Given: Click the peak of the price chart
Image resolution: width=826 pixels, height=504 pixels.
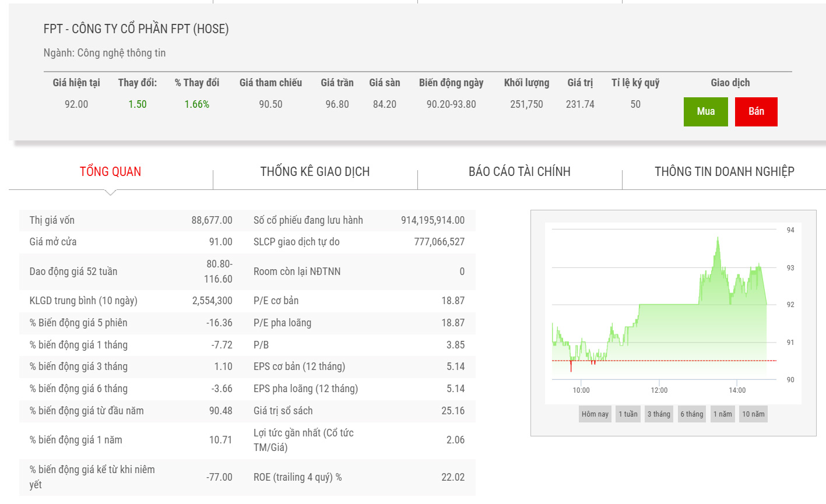Looking at the screenshot, I should click(x=718, y=238).
